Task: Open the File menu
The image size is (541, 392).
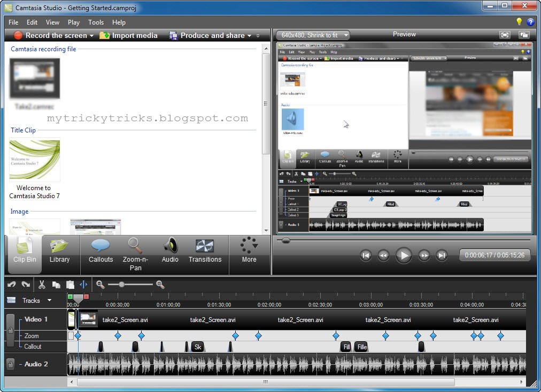Action: pos(13,22)
